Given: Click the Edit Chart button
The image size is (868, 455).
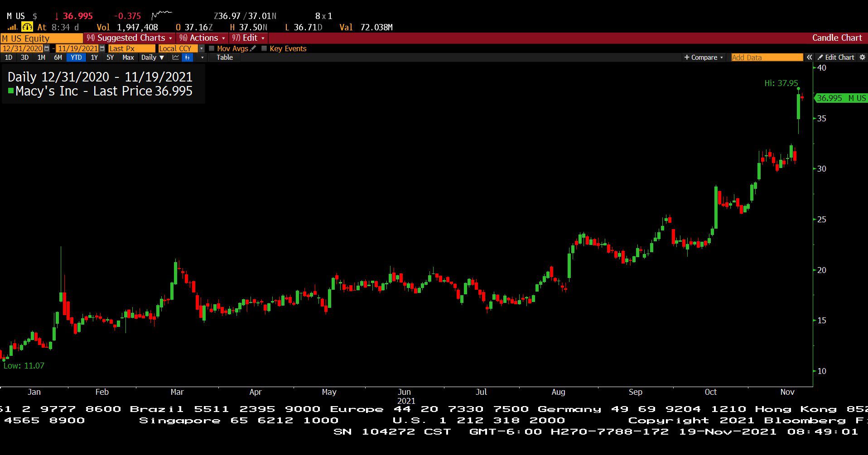Looking at the screenshot, I should 836,57.
